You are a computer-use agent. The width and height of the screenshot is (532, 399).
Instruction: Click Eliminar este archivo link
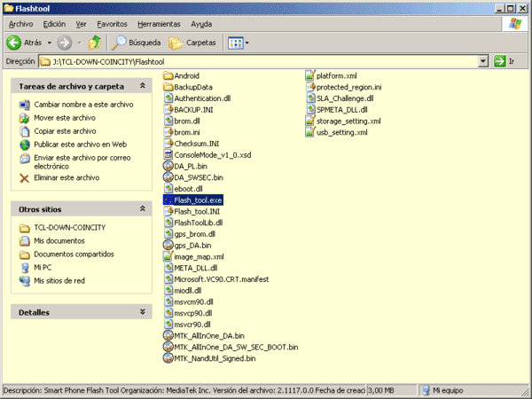click(66, 177)
